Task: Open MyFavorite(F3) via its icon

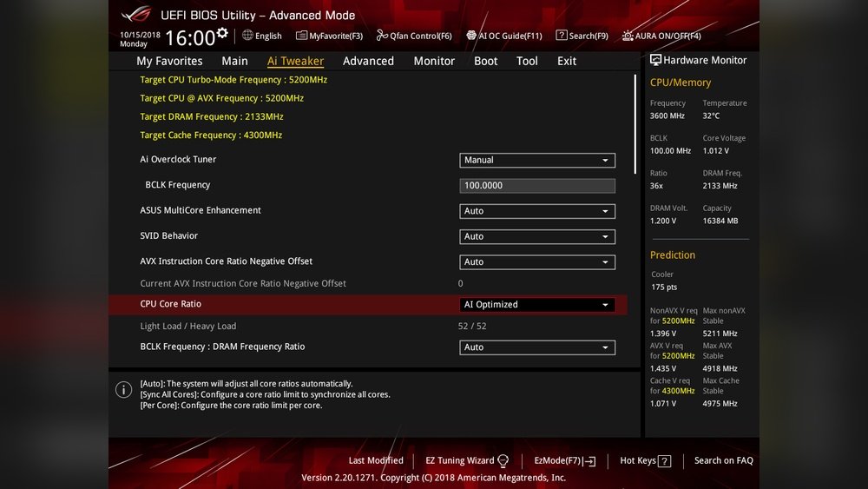Action: (x=301, y=36)
